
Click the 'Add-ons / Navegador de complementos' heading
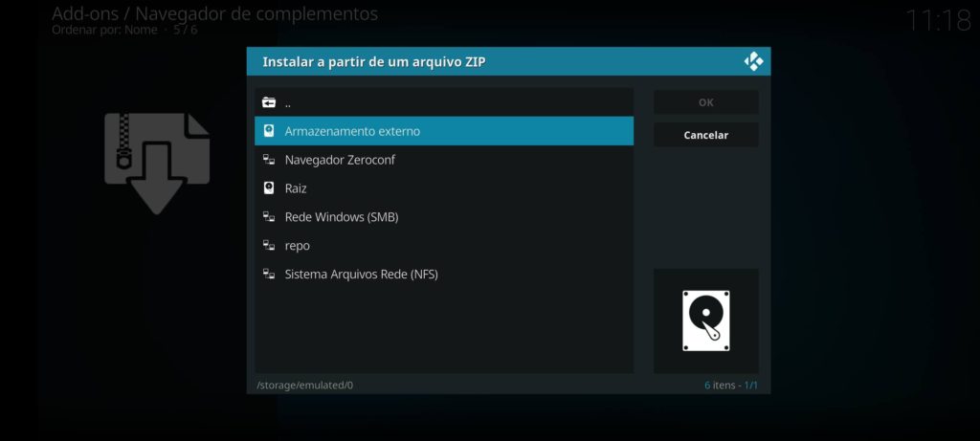coord(214,13)
